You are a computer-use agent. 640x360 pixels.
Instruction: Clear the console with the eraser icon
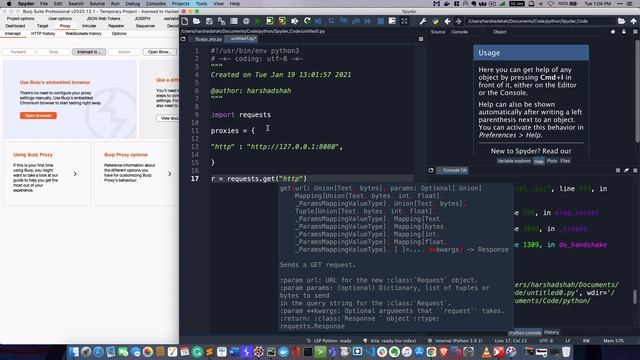pos(626,170)
